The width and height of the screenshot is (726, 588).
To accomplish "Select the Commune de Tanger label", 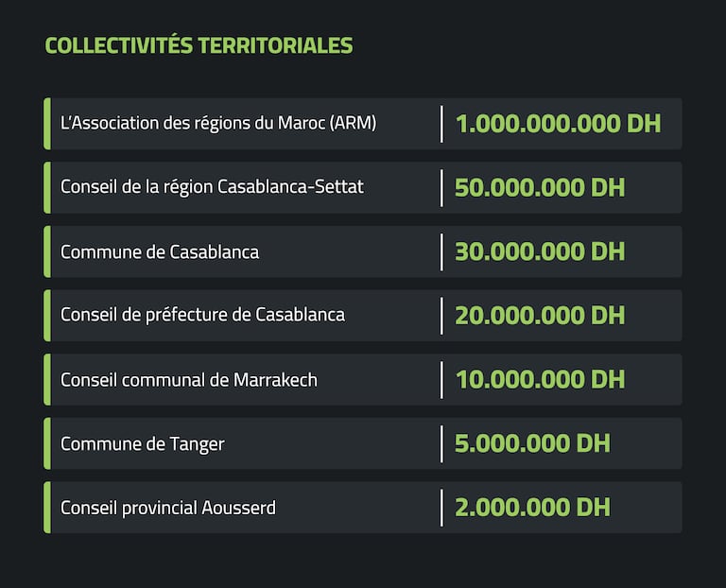I will [143, 443].
